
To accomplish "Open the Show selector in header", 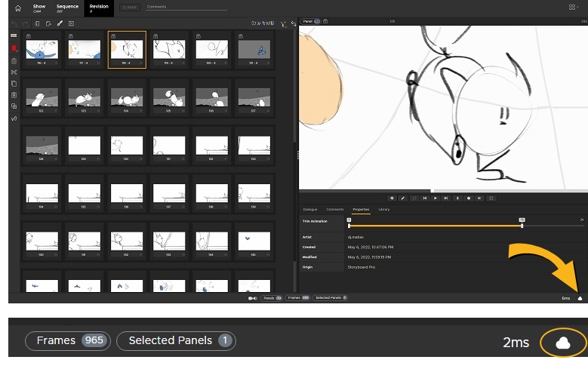I will [x=38, y=8].
